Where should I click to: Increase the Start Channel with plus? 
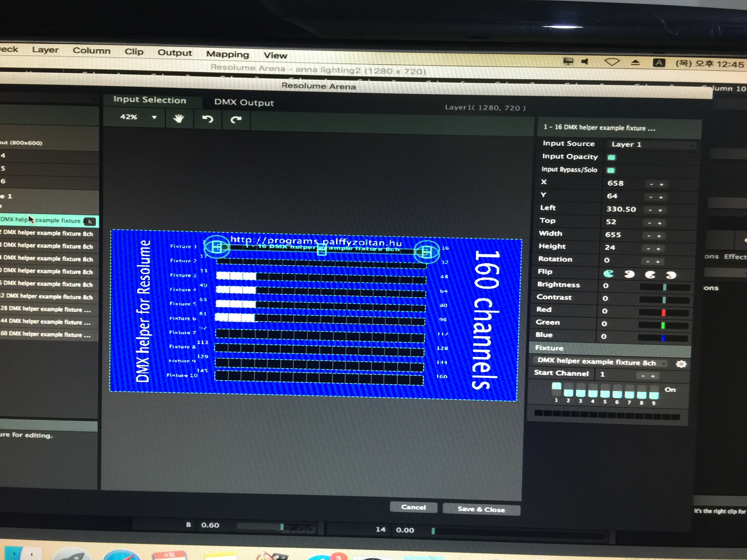[x=653, y=376]
